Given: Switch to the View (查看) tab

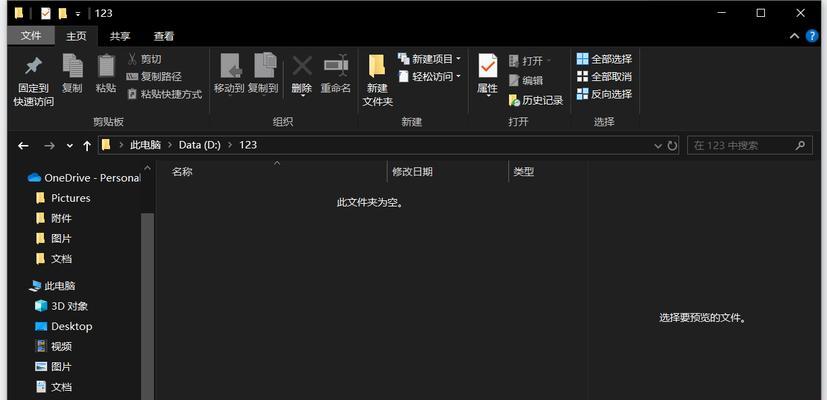Looking at the screenshot, I should tap(164, 36).
